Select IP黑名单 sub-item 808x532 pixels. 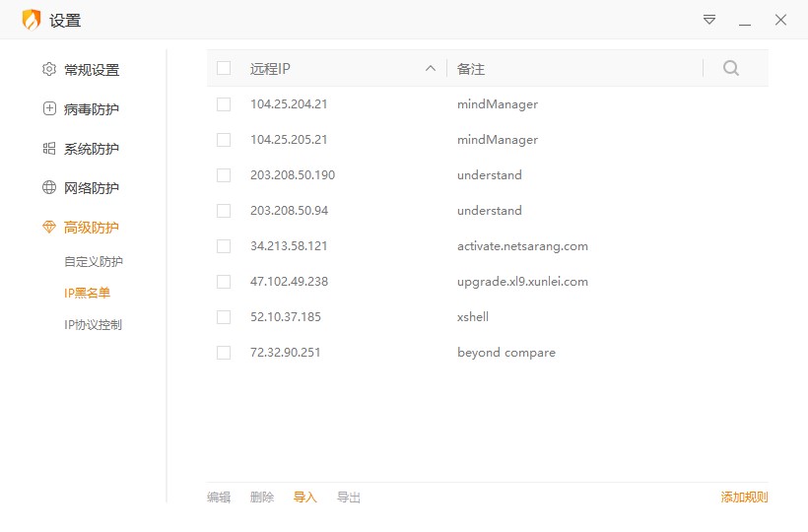click(87, 293)
